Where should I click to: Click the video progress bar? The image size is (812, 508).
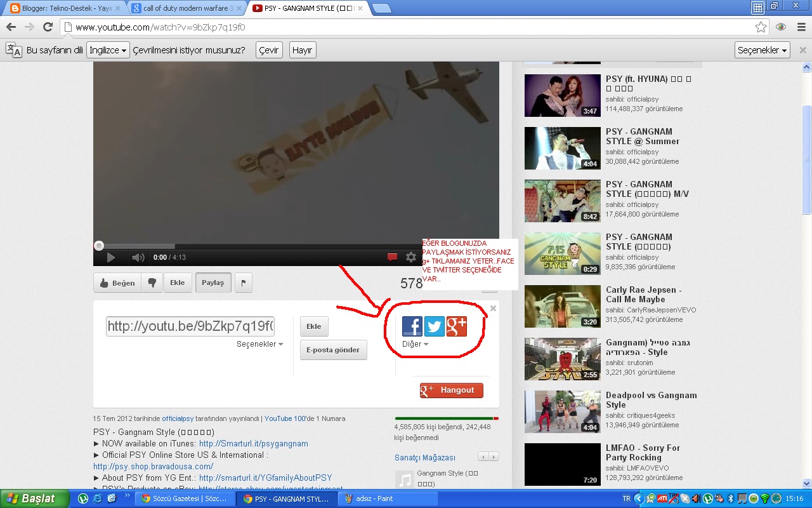(296, 246)
